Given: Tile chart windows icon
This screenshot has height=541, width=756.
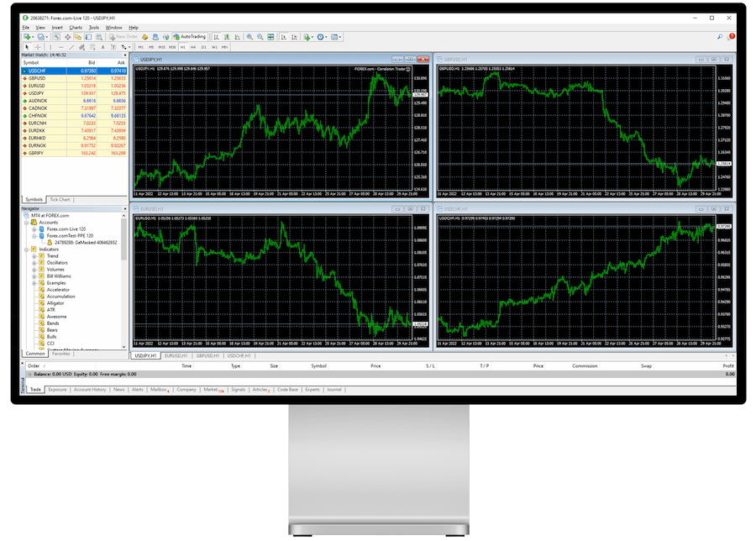Looking at the screenshot, I should (x=271, y=37).
